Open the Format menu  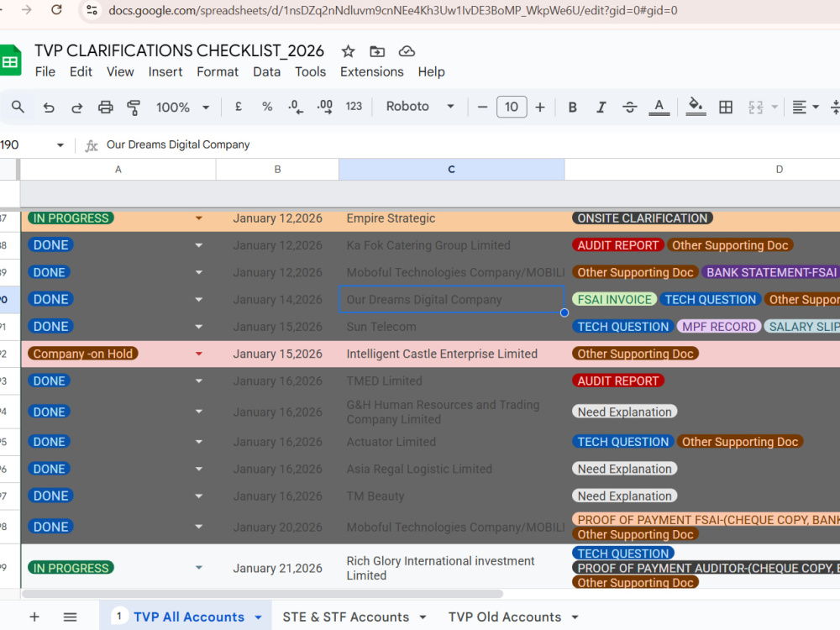[x=218, y=71]
